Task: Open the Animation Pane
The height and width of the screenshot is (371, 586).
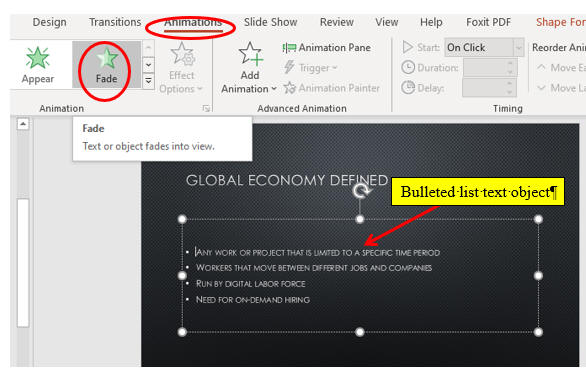Action: [x=327, y=48]
